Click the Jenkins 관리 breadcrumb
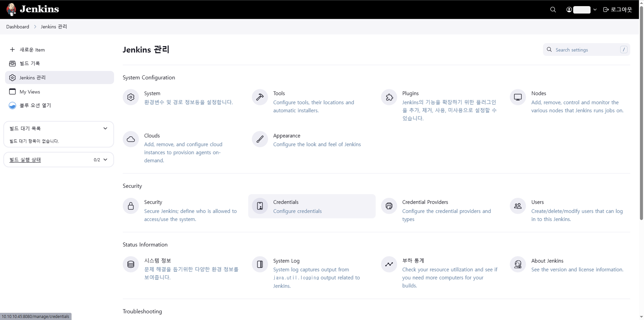The width and height of the screenshot is (644, 320). (54, 27)
